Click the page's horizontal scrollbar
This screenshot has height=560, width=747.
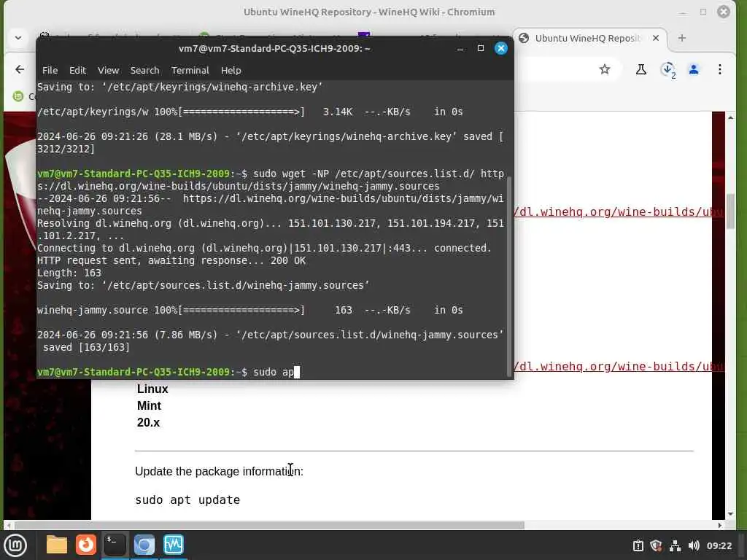tap(269, 525)
